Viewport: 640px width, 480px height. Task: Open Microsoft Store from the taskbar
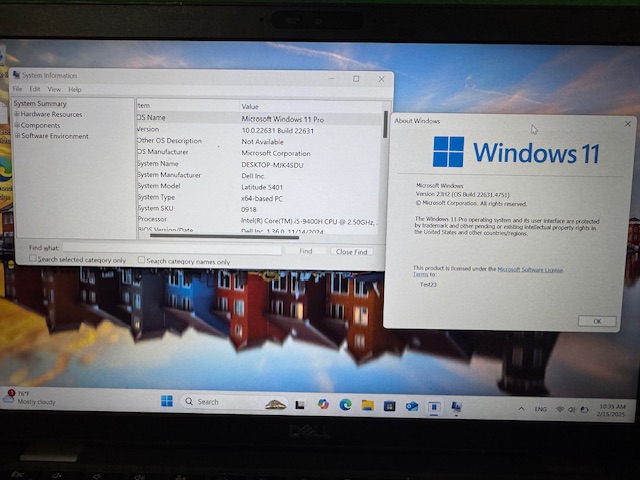coord(389,406)
